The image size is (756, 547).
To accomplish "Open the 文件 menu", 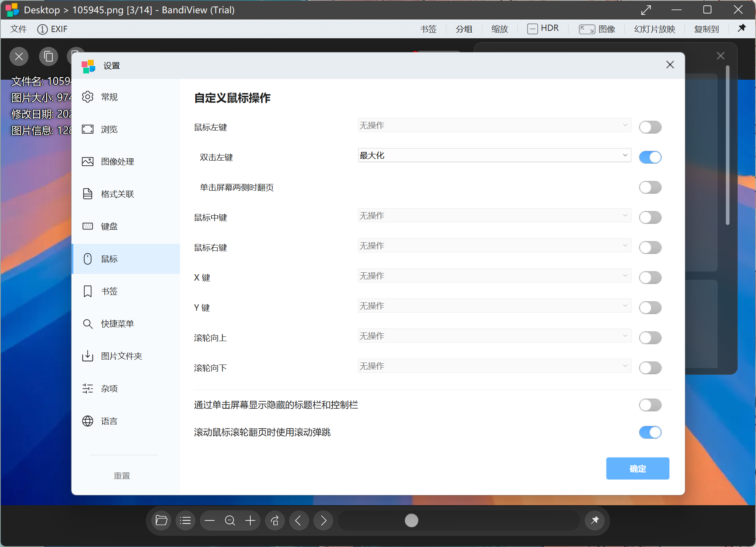I will 18,29.
